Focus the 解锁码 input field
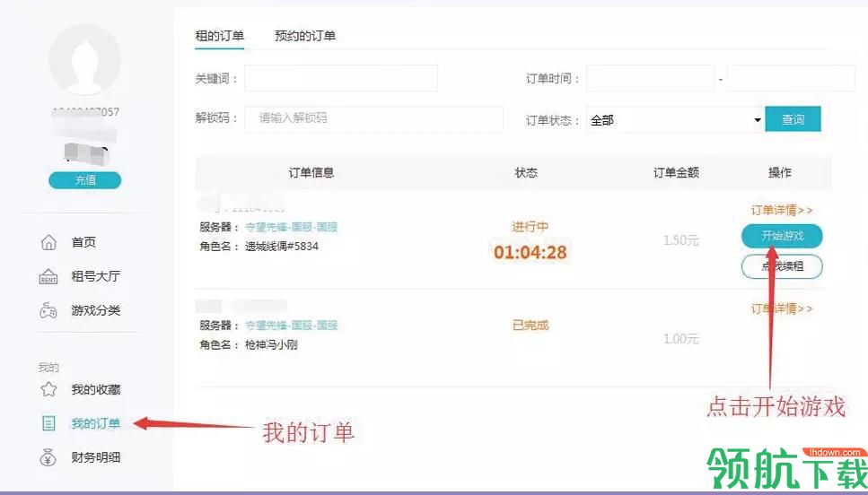 (x=374, y=119)
